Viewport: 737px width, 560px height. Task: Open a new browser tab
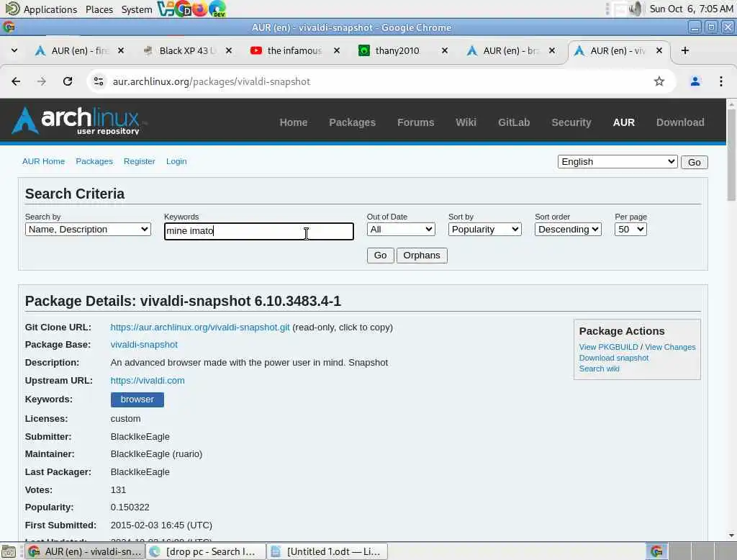point(685,50)
